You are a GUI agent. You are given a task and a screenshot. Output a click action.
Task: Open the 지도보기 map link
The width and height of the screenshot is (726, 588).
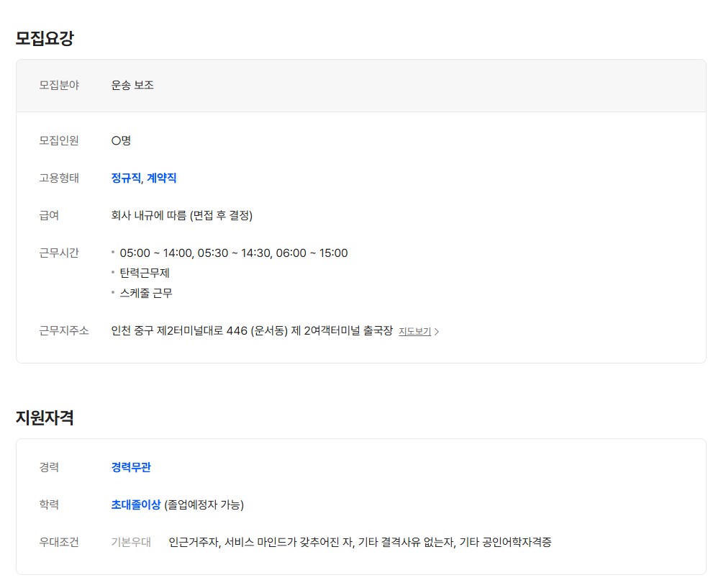(414, 332)
